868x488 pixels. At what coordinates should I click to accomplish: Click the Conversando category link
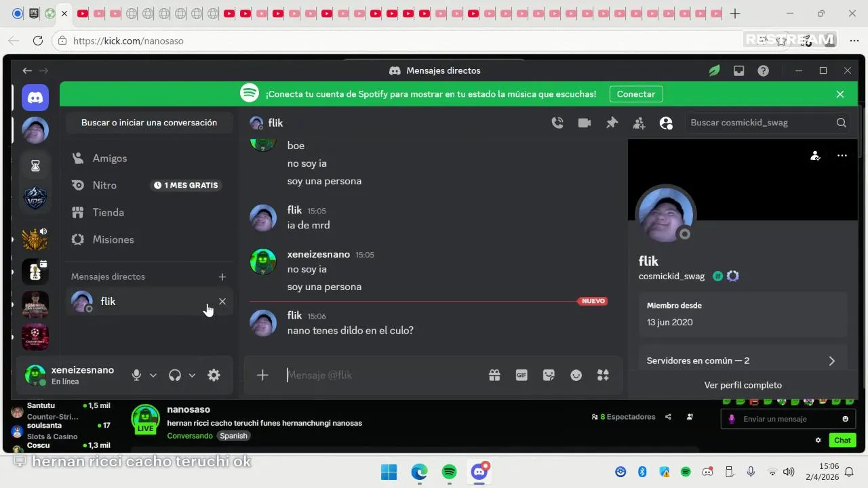190,436
